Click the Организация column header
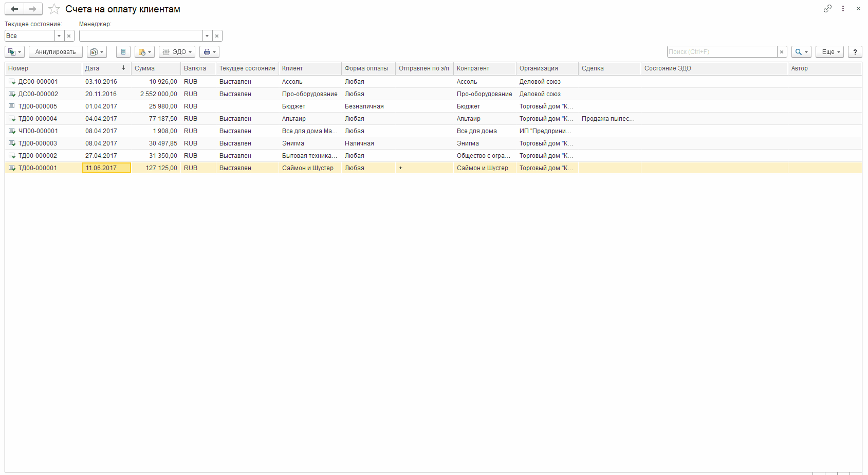 tap(547, 68)
